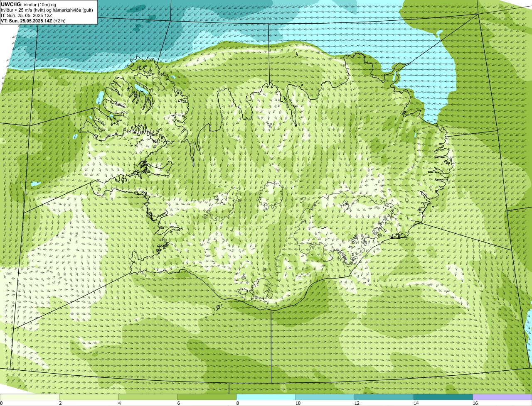Click the 'VT: Sun. 25.05.2025 14Z (+2 h)' line

(33, 21)
